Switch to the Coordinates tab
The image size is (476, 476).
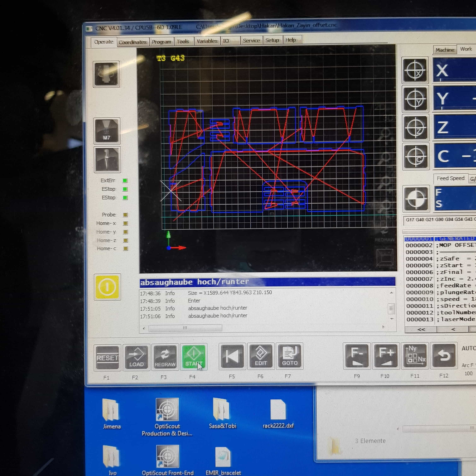133,42
